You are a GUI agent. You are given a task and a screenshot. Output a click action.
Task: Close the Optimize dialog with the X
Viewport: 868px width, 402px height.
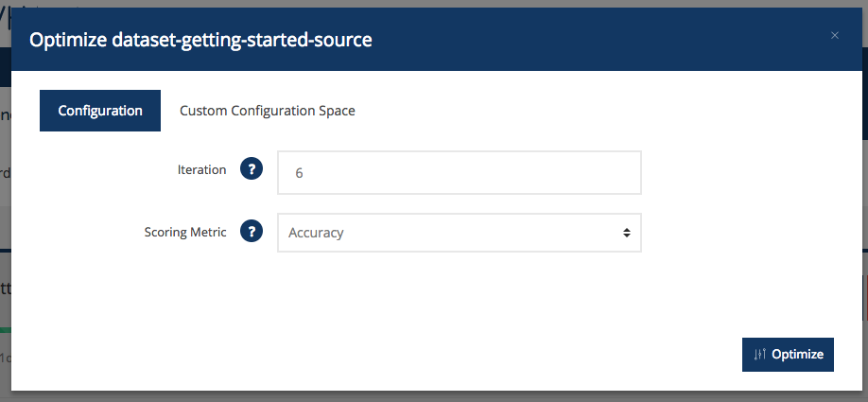pos(835,36)
